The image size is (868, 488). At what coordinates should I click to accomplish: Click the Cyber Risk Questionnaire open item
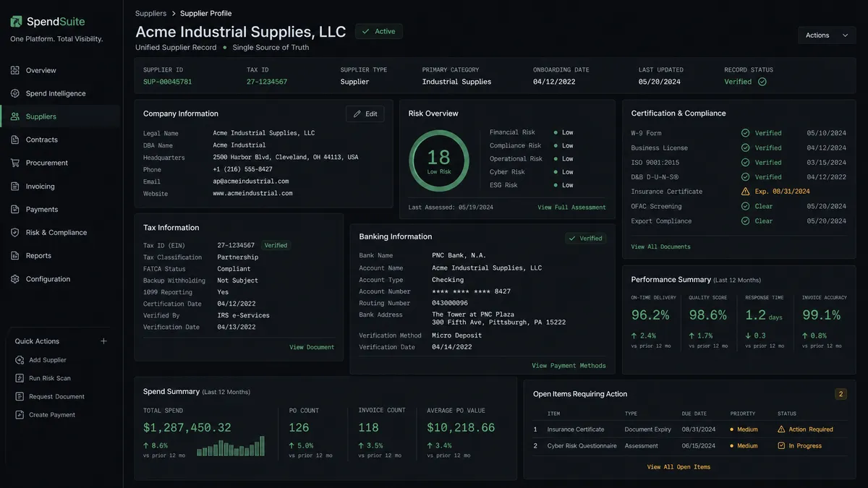(x=689, y=446)
